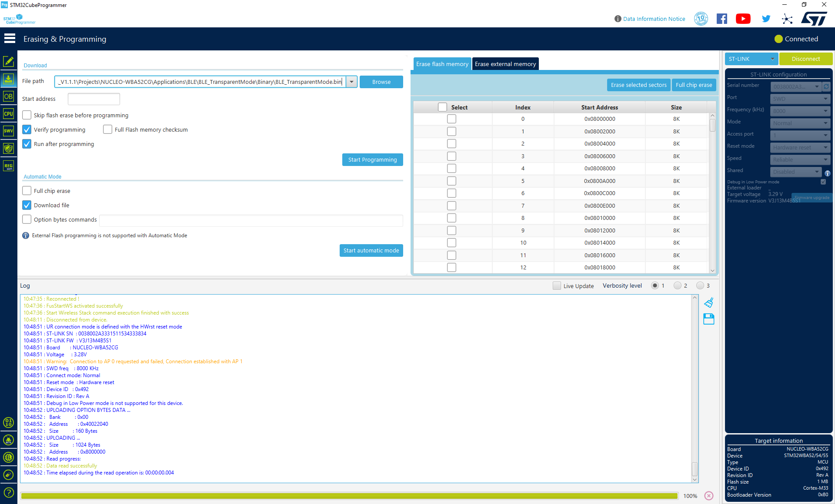This screenshot has width=835, height=504.
Task: Open the REG registers panel icon
Action: click(8, 166)
